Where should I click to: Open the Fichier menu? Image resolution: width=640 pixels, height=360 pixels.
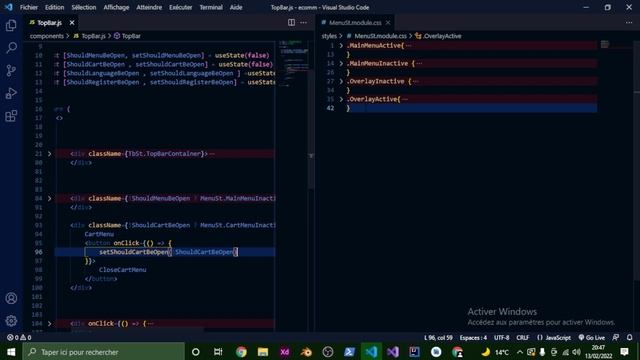point(29,7)
